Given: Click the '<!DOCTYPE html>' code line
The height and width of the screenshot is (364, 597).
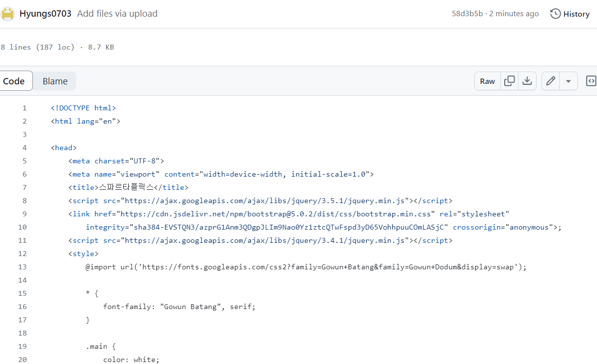Looking at the screenshot, I should (x=83, y=108).
